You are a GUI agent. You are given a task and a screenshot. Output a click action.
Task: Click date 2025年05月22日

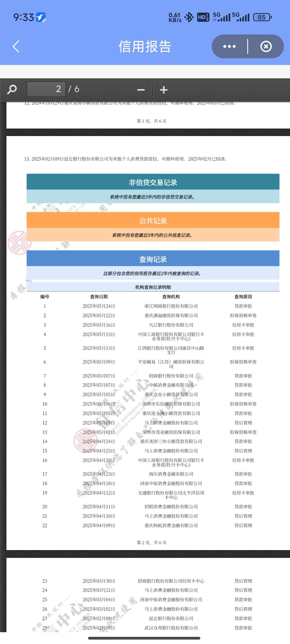pos(99,316)
